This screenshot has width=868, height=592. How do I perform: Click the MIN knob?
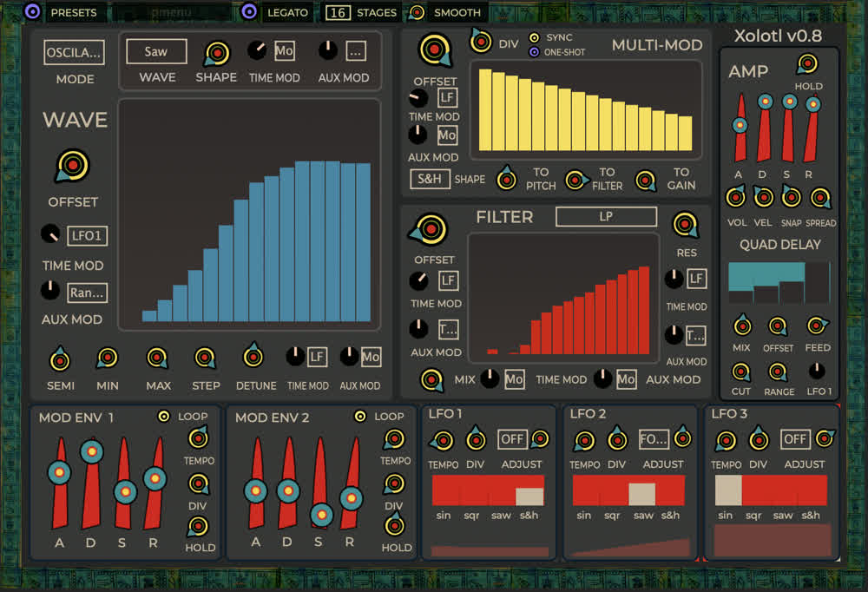point(107,358)
